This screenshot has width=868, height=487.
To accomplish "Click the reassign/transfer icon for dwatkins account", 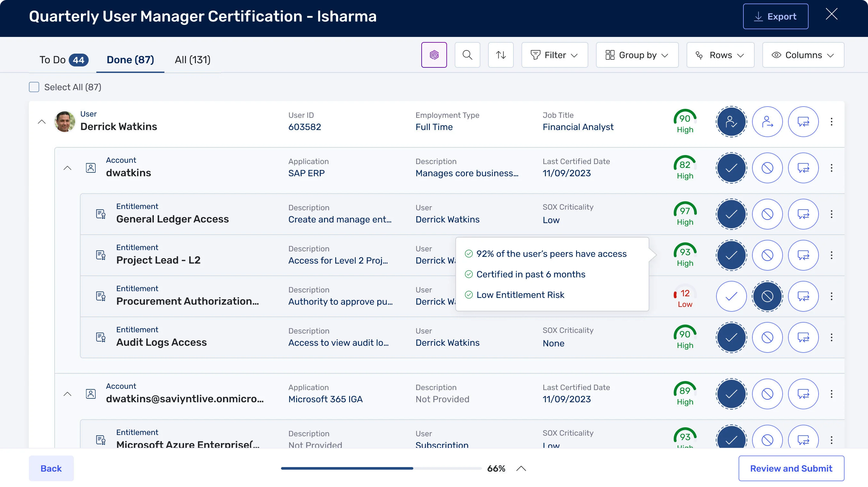I will pos(804,168).
